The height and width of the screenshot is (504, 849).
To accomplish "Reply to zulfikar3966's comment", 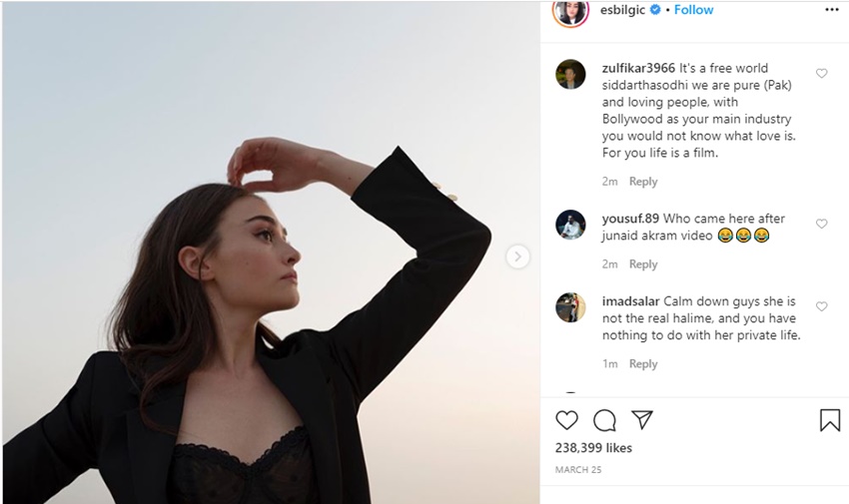I will (643, 182).
